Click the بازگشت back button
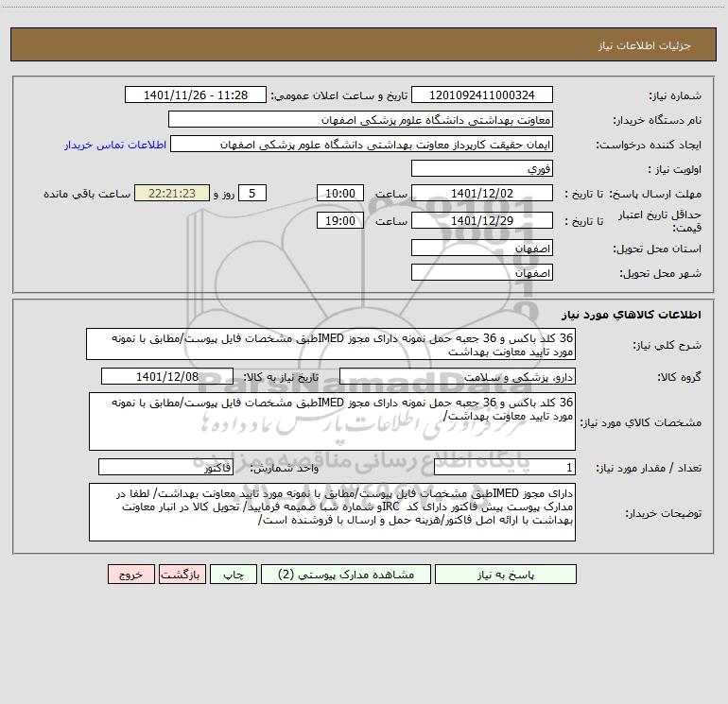The width and height of the screenshot is (728, 704). pos(182,575)
